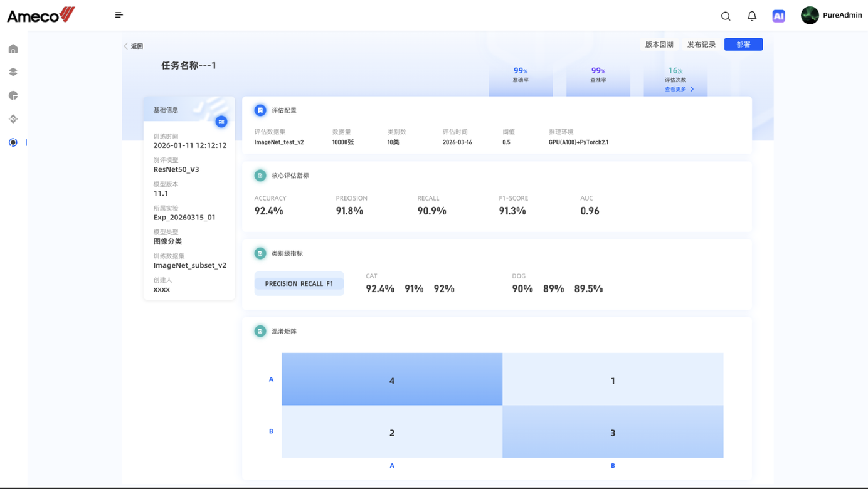Click evaluation dataset ImageNet_test_v2
Image resolution: width=868 pixels, height=489 pixels.
click(279, 142)
